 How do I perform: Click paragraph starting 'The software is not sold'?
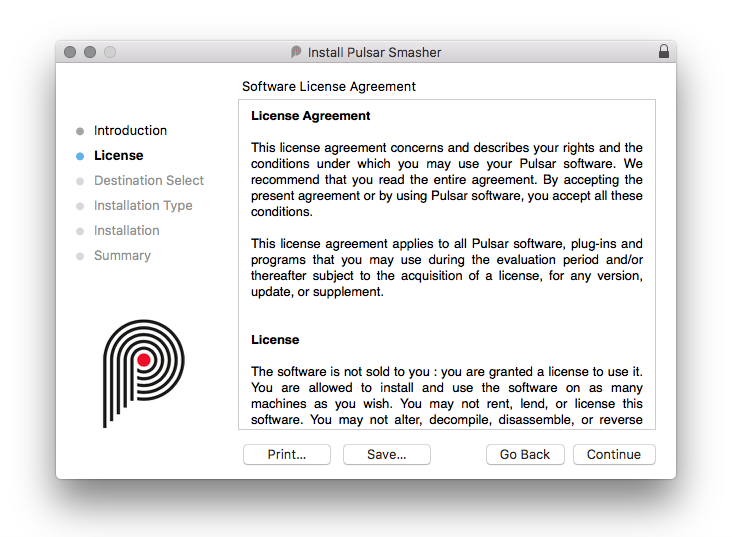(447, 396)
